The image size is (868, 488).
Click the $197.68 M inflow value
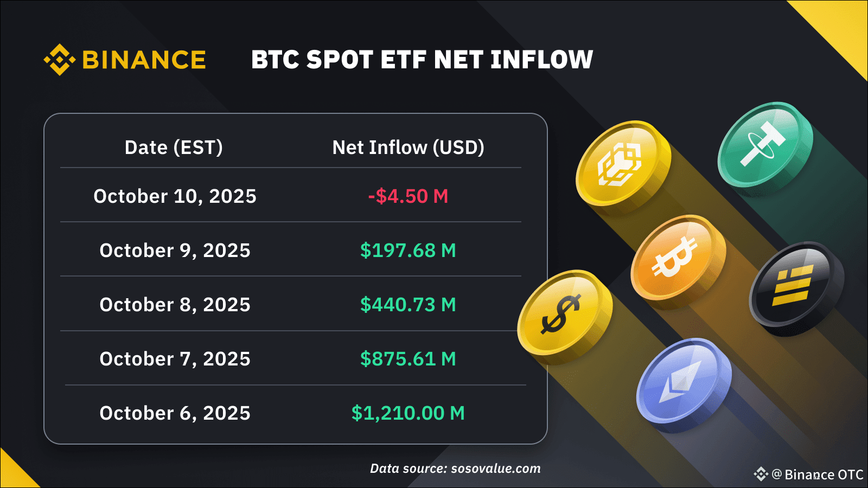(x=408, y=251)
